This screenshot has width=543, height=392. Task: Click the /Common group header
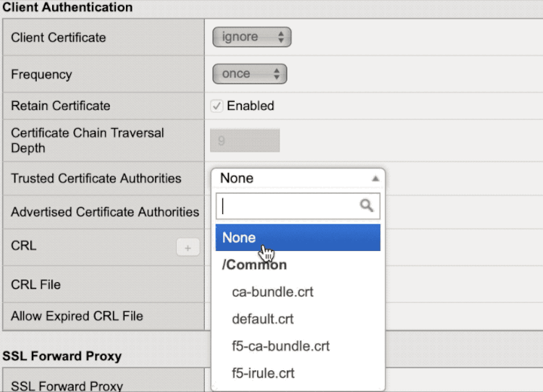254,265
